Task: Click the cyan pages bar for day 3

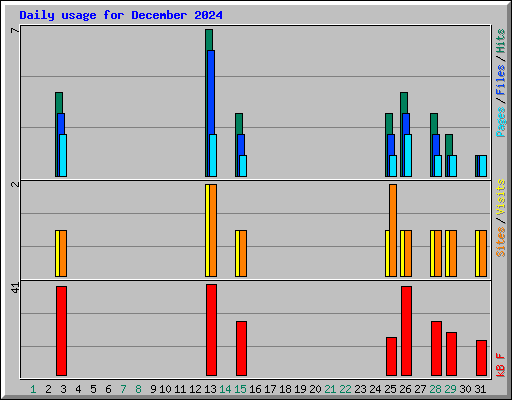Action: click(x=63, y=155)
